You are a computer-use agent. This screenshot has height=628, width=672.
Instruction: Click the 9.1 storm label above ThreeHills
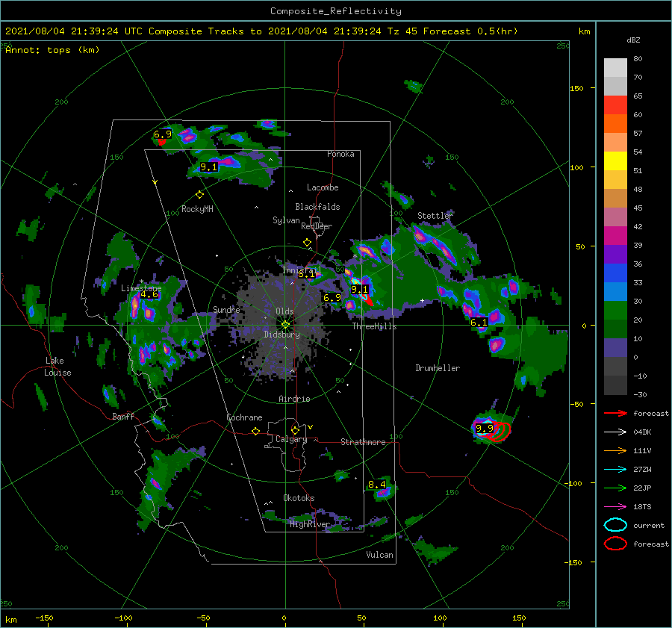tap(359, 289)
